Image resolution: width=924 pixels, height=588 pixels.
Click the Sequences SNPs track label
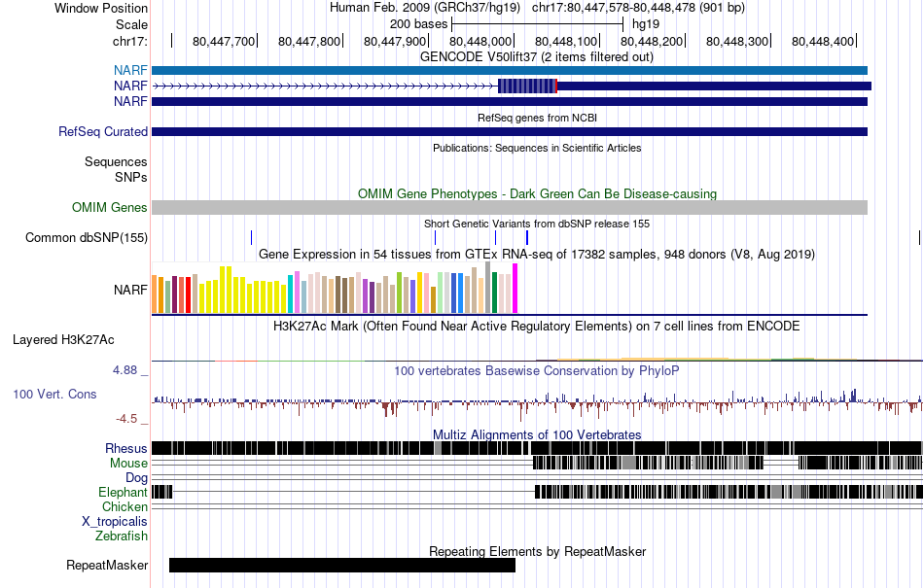[116, 169]
